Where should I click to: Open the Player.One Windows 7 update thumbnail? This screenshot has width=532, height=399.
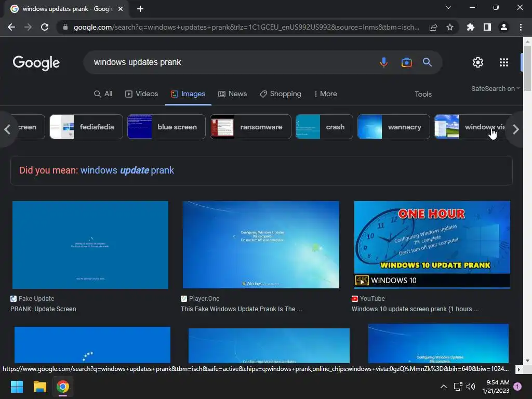tap(261, 245)
